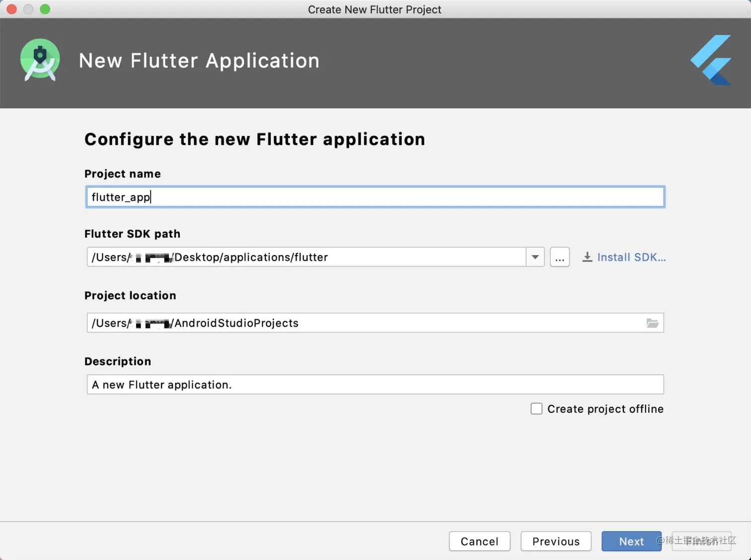This screenshot has width=751, height=560.
Task: Click the Project name label
Action: [122, 174]
